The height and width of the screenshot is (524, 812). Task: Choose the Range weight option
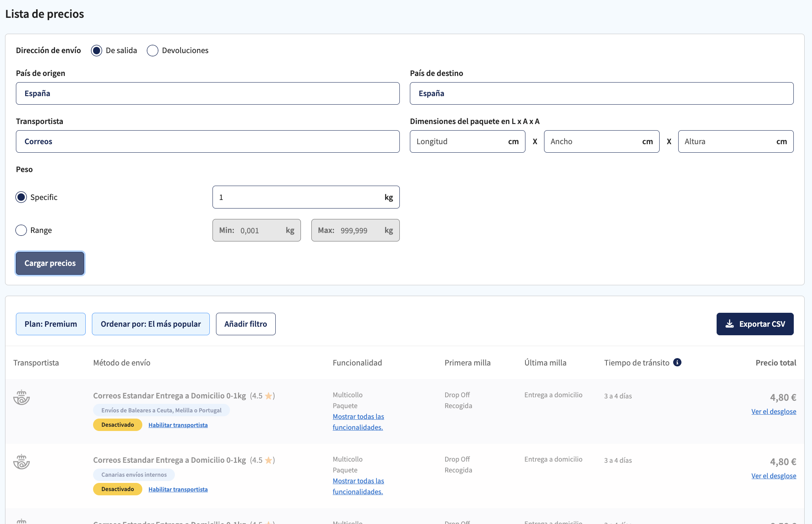click(21, 230)
